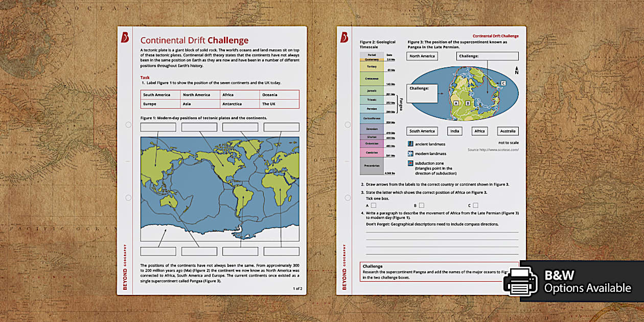Image resolution: width=644 pixels, height=322 pixels.
Task: Click the North America label box on Figure 3
Action: point(422,56)
